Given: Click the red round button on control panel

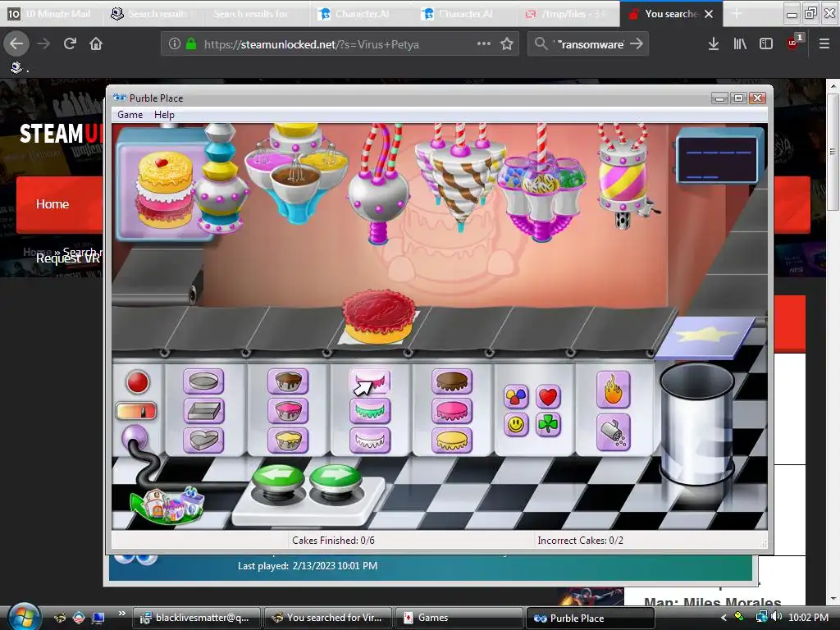Looking at the screenshot, I should (x=138, y=382).
